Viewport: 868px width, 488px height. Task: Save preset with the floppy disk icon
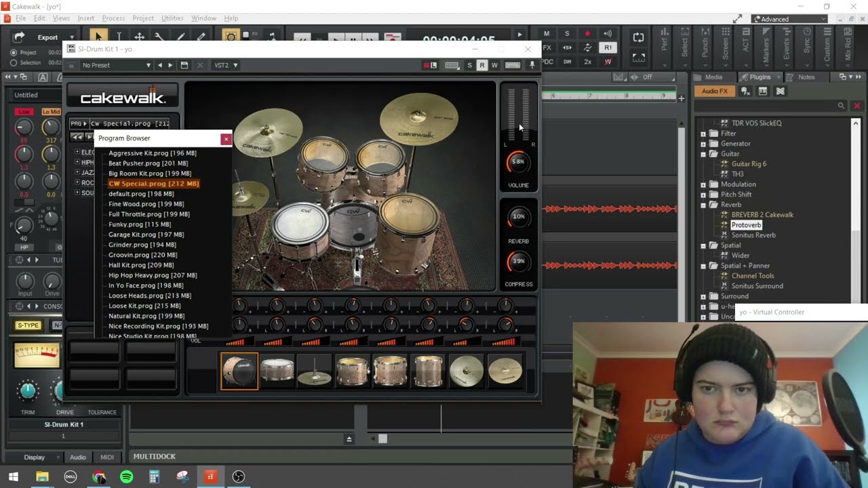coord(184,65)
